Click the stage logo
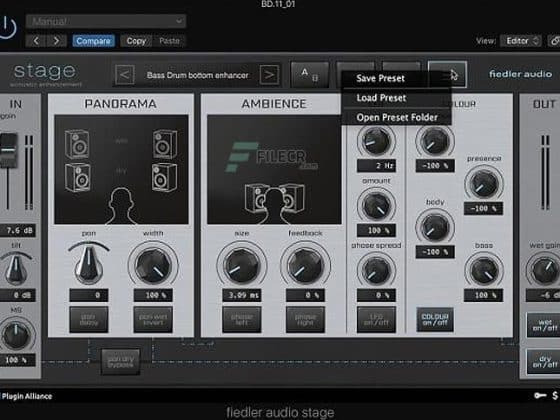This screenshot has width=560, height=420. point(45,74)
